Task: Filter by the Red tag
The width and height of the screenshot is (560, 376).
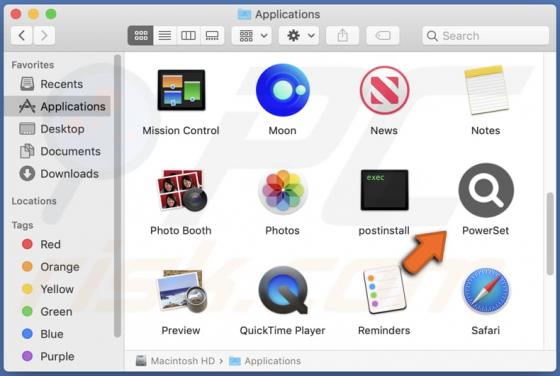Action: (x=57, y=244)
